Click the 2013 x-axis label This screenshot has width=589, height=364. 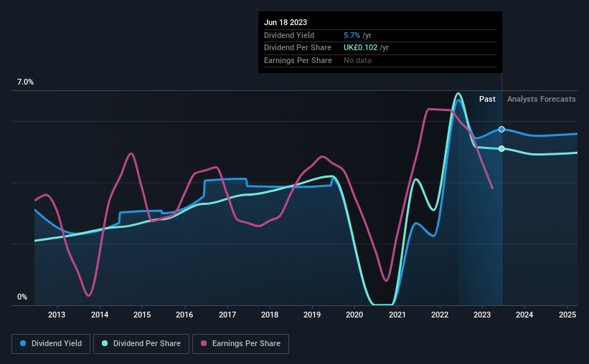(x=57, y=315)
